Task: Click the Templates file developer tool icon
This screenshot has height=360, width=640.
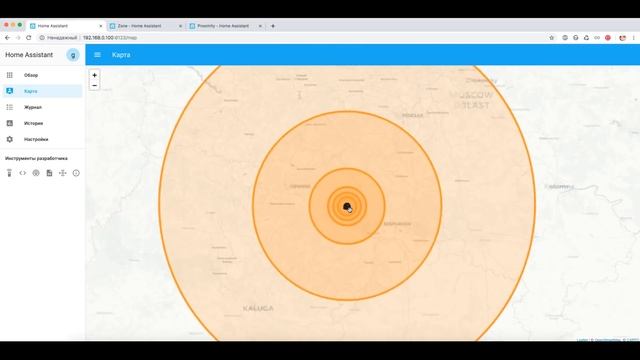Action: click(x=49, y=173)
